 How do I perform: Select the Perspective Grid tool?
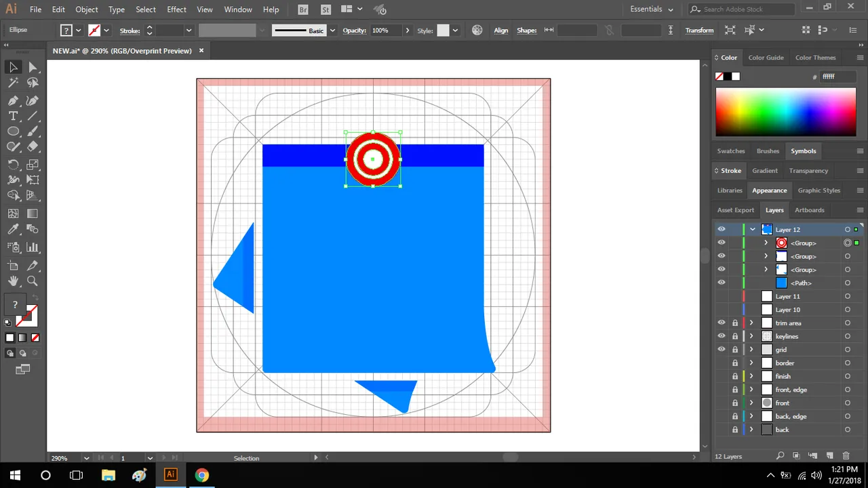[x=33, y=196]
